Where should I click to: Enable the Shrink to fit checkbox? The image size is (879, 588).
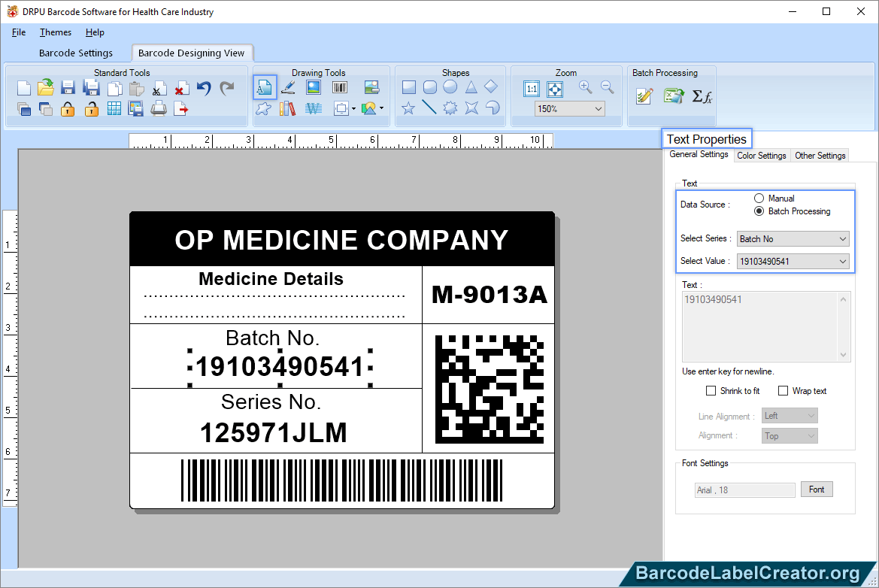tap(711, 390)
